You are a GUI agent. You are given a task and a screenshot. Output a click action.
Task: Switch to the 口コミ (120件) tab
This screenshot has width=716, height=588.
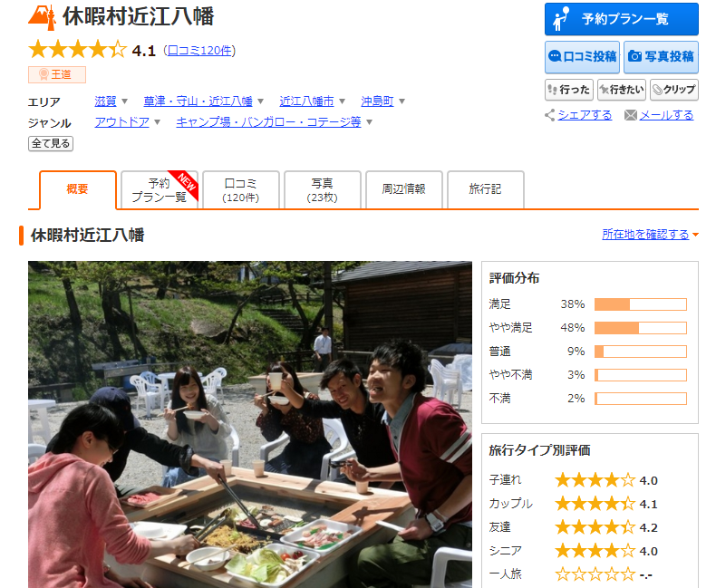[x=240, y=190]
